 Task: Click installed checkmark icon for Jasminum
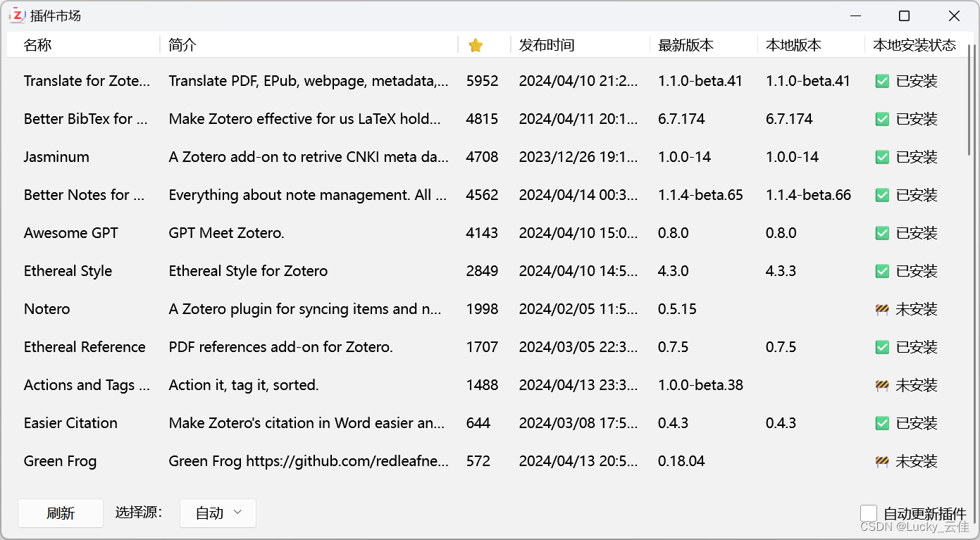(x=882, y=157)
